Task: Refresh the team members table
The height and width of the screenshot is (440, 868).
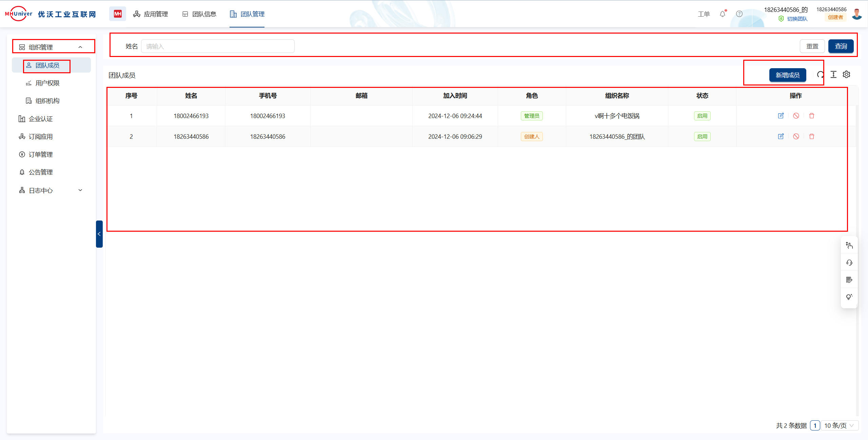Action: 820,75
